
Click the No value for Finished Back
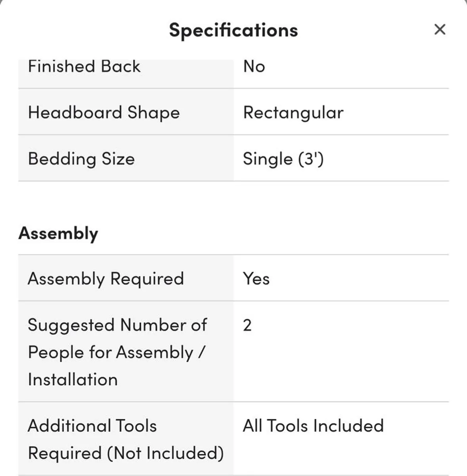254,67
